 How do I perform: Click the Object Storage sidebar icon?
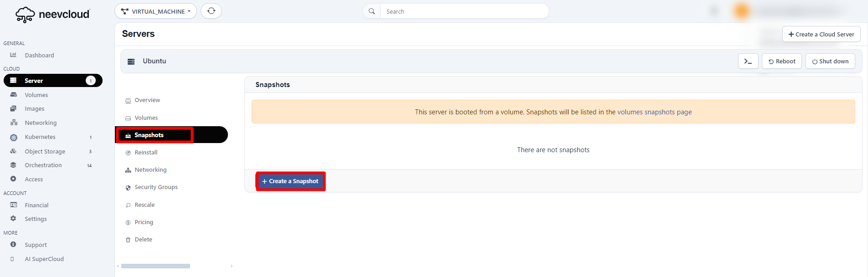click(14, 151)
